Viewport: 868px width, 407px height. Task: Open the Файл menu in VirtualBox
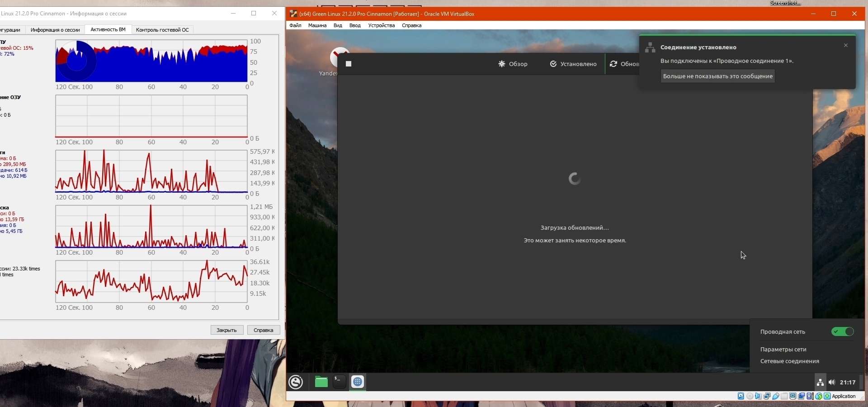pyautogui.click(x=296, y=25)
